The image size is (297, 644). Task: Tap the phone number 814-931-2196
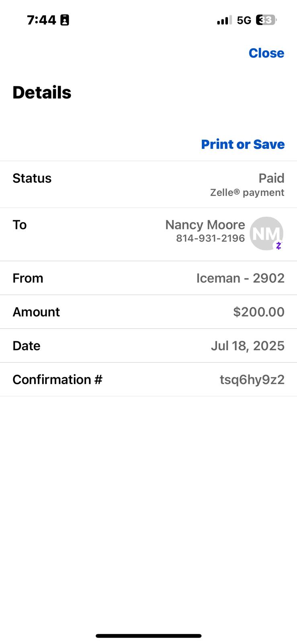(210, 238)
